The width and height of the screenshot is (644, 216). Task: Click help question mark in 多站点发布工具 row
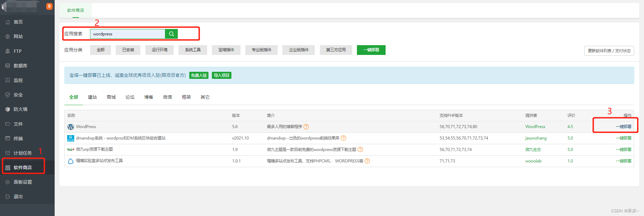click(367, 161)
